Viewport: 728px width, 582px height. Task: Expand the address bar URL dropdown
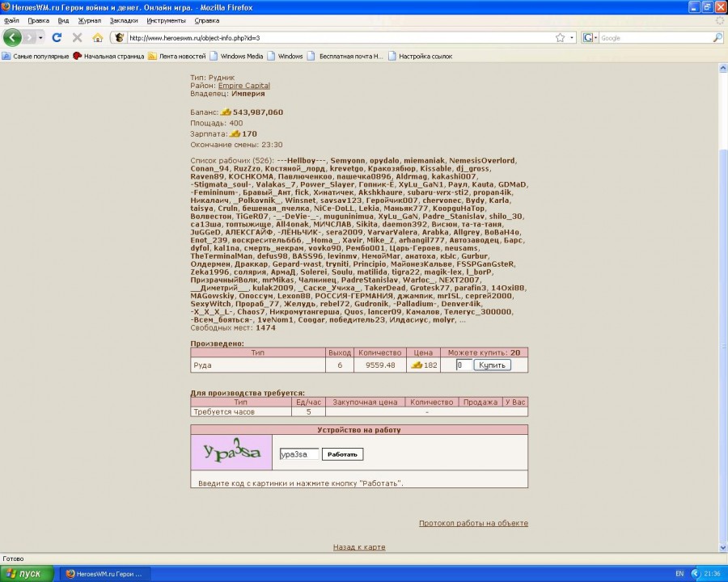[572, 37]
